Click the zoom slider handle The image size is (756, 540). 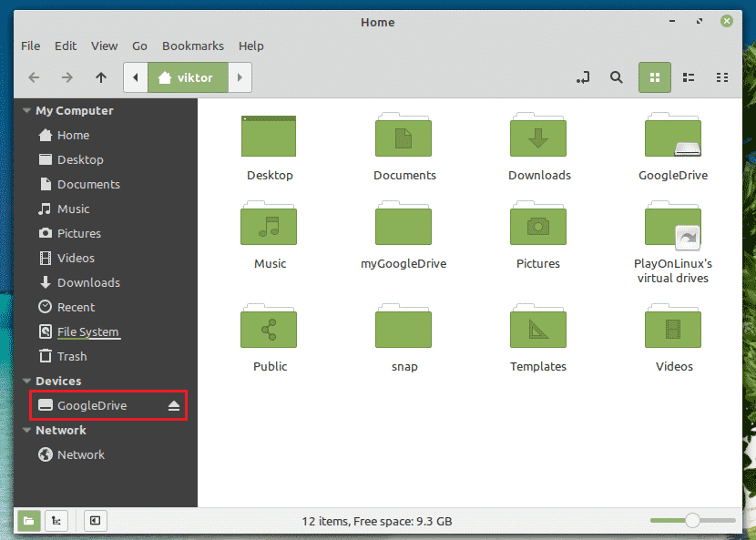pyautogui.click(x=693, y=521)
